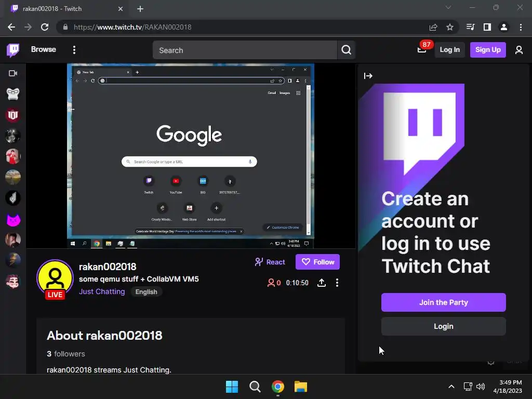
Task: Open the Just Chatting category link
Action: tap(102, 292)
